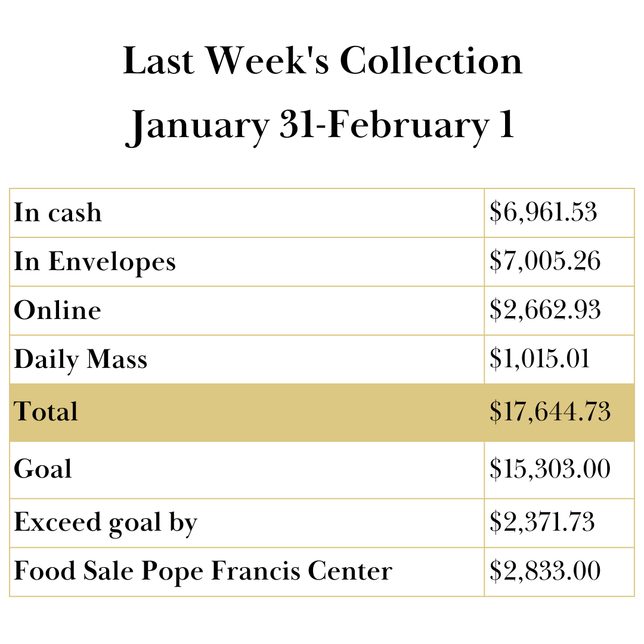
Task: Click the $2,833.00 food sale amount
Action: click(544, 571)
